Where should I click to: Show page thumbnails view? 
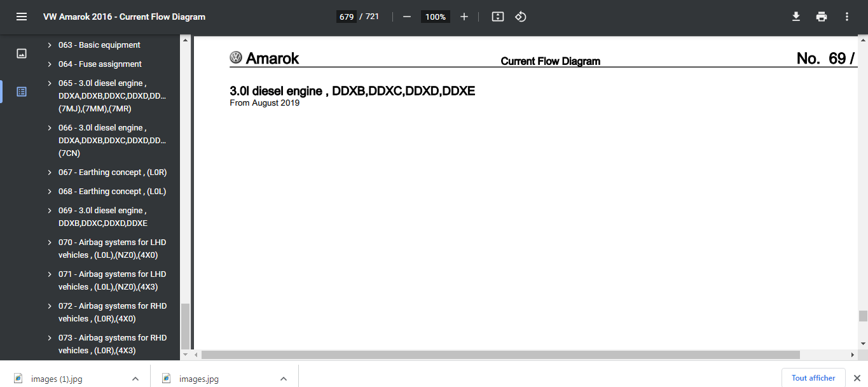(22, 53)
